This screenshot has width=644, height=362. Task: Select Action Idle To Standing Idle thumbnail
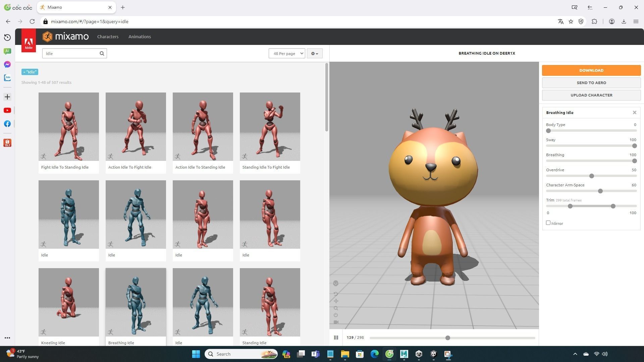pyautogui.click(x=203, y=127)
